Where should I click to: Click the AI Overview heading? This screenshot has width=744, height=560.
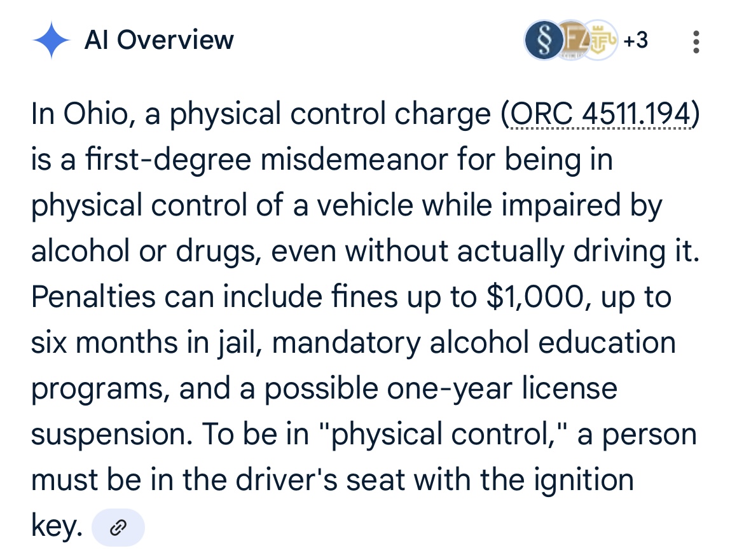(x=159, y=41)
